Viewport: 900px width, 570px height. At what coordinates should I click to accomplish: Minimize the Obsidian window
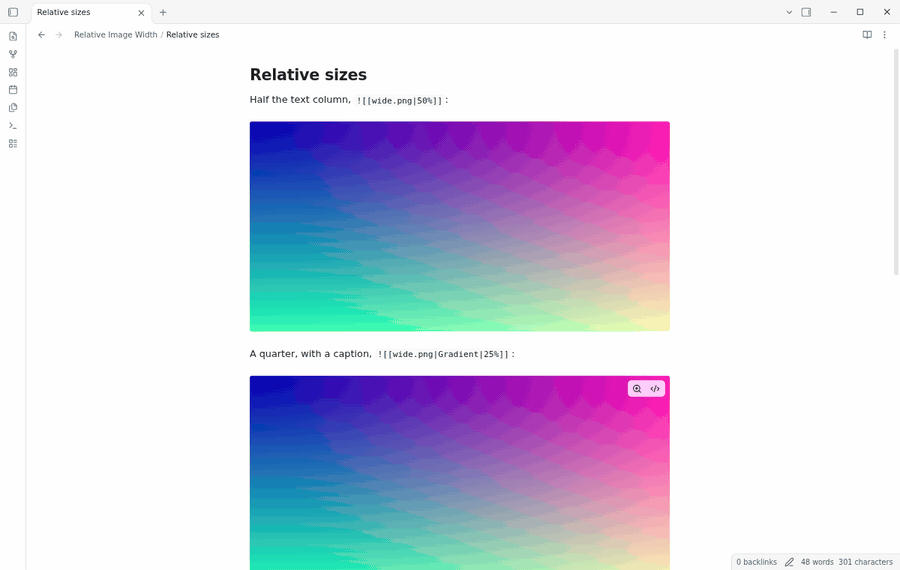[833, 12]
